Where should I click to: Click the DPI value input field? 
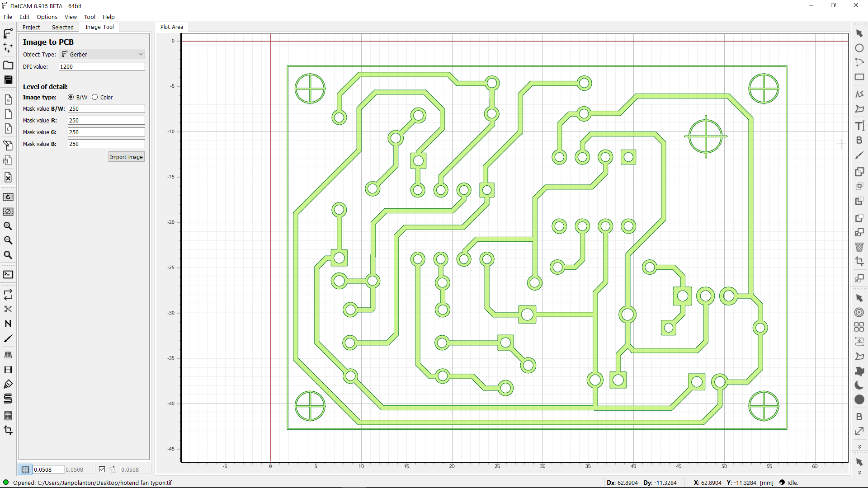(x=102, y=66)
